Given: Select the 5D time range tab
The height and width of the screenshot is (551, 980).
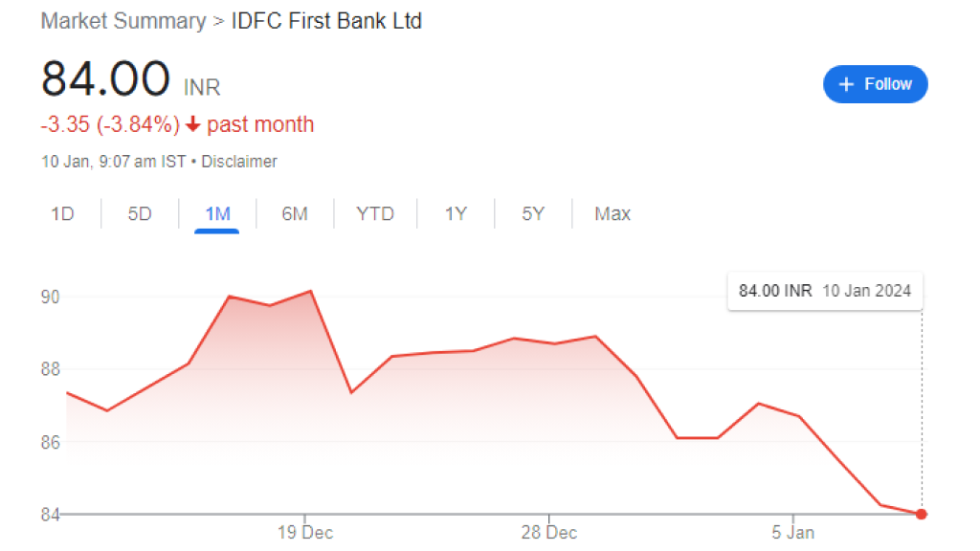Looking at the screenshot, I should (140, 213).
